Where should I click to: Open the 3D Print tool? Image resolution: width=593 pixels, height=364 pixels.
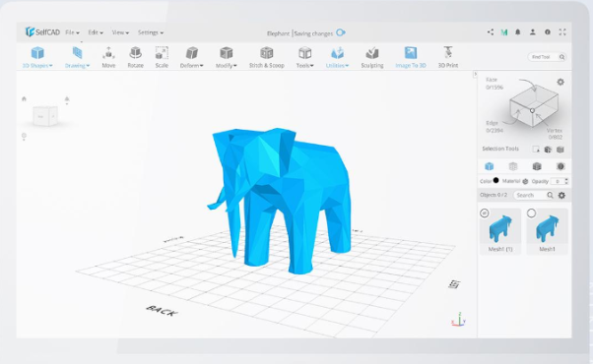tap(448, 57)
